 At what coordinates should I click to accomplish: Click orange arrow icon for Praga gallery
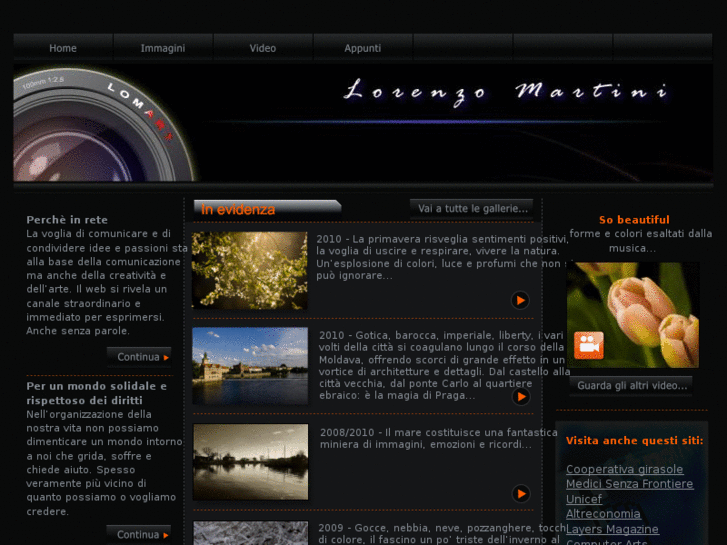(x=521, y=397)
